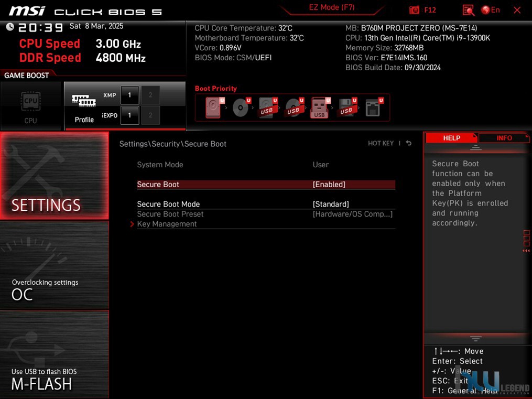Select highlighted USB key boot device icon
Image resolution: width=532 pixels, height=399 pixels.
point(320,107)
